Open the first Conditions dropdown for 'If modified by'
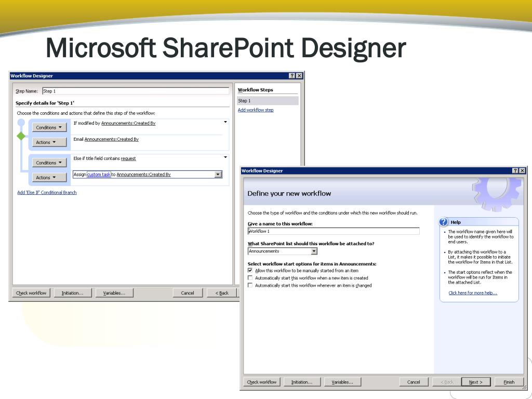The image size is (532, 399). [49, 128]
